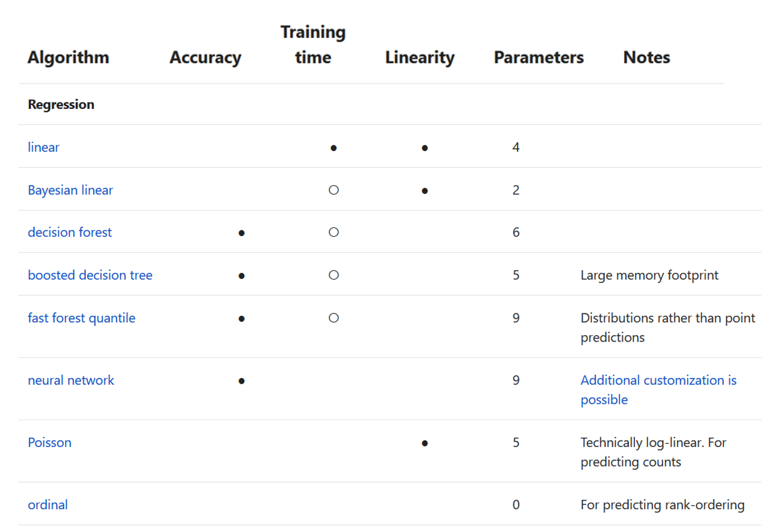Image resolution: width=769 pixels, height=532 pixels.
Task: Follow the Additional customization is possible link
Action: pyautogui.click(x=659, y=390)
